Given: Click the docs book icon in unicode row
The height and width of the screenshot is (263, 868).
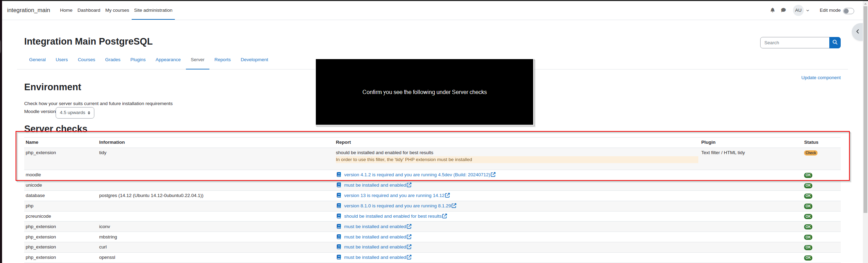Looking at the screenshot, I should coord(339,185).
